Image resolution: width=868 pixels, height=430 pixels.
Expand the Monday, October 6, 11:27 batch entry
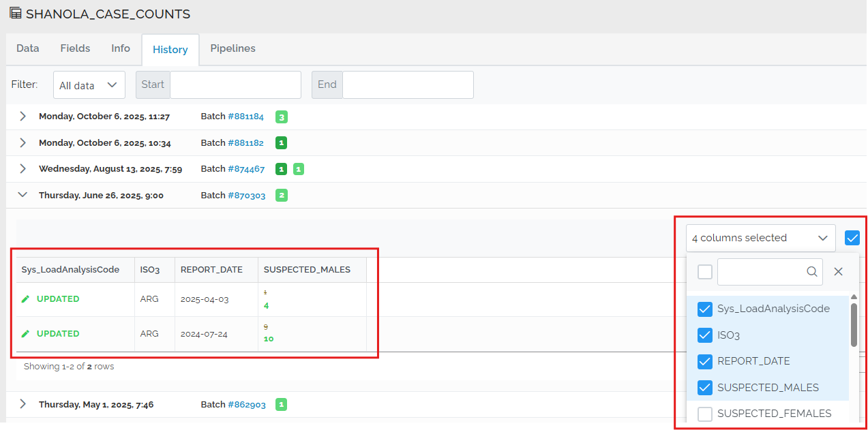point(23,116)
